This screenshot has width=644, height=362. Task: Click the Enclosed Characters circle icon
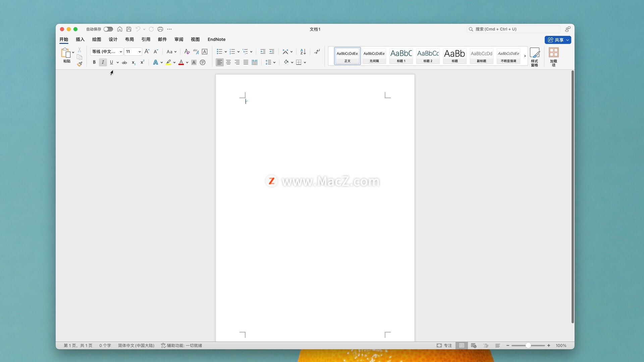[x=203, y=62]
